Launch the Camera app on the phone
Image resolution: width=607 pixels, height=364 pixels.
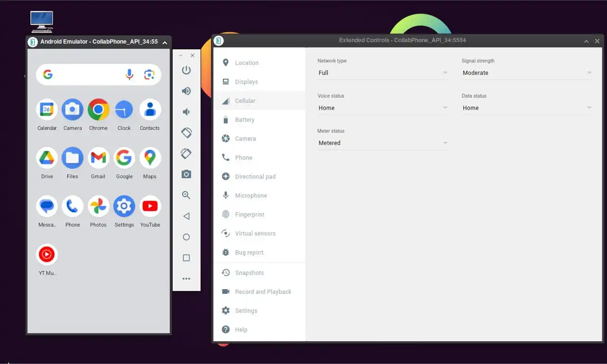click(x=73, y=110)
